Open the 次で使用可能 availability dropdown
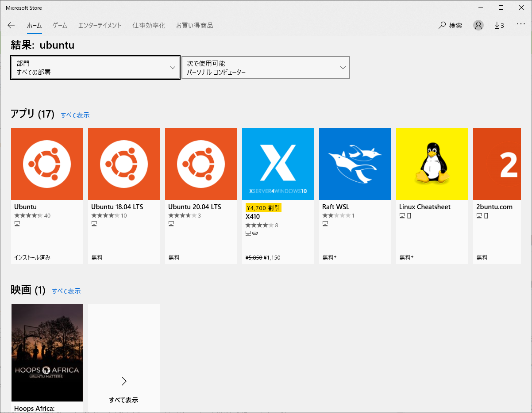Image resolution: width=532 pixels, height=413 pixels. (266, 68)
